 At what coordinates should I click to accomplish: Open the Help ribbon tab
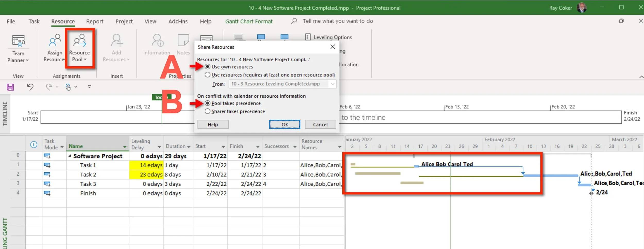click(x=206, y=21)
